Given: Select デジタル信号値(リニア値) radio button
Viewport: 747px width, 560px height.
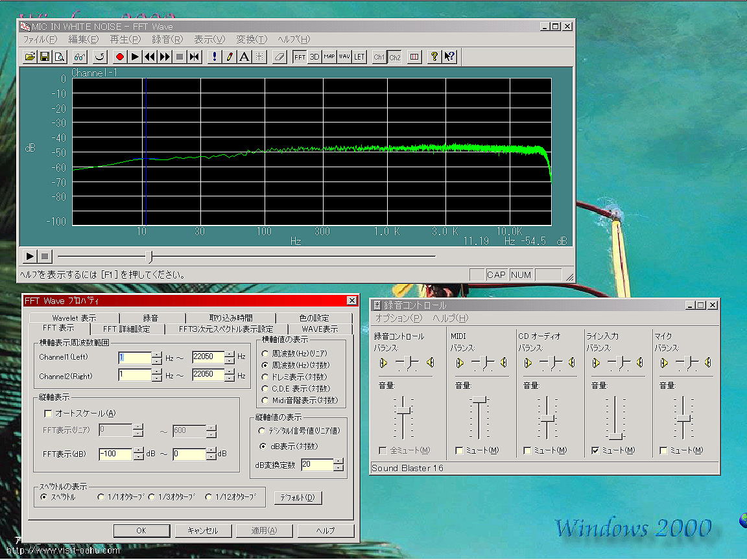Looking at the screenshot, I should pyautogui.click(x=262, y=431).
